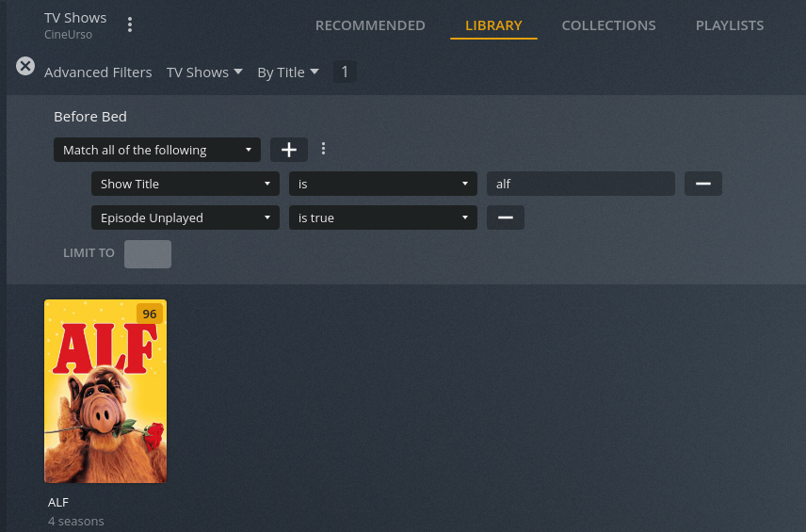Click the CineUrso server name
This screenshot has height=532, width=806.
(x=69, y=35)
